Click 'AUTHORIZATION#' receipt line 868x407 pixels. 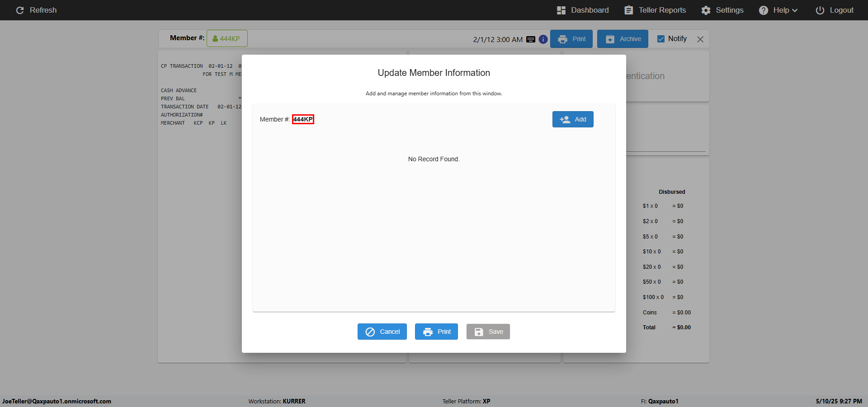(182, 115)
